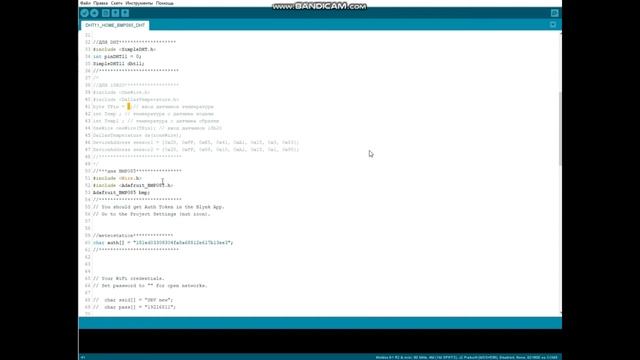Click the //meteostation comment line

[133, 236]
